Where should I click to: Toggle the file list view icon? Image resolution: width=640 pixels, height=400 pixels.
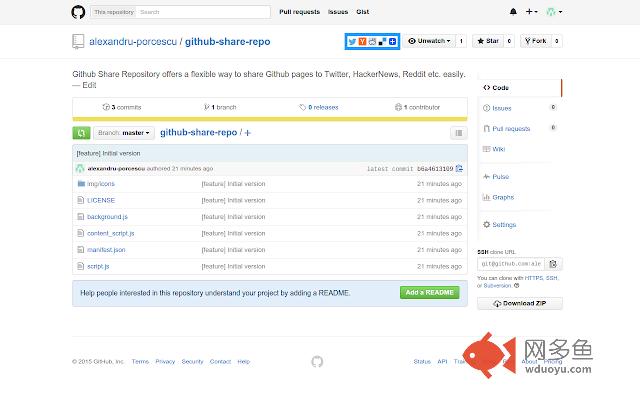(459, 133)
